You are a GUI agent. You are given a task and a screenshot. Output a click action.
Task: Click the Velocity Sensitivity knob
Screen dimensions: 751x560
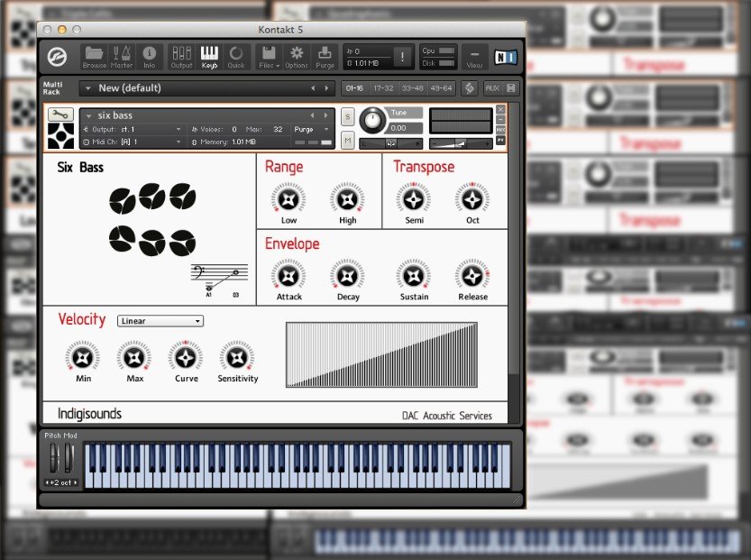tap(237, 357)
